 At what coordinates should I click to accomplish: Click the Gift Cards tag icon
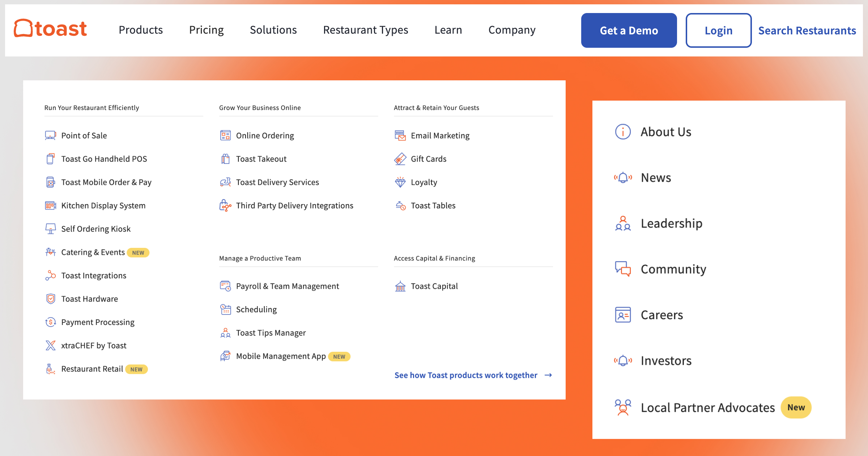pyautogui.click(x=400, y=159)
